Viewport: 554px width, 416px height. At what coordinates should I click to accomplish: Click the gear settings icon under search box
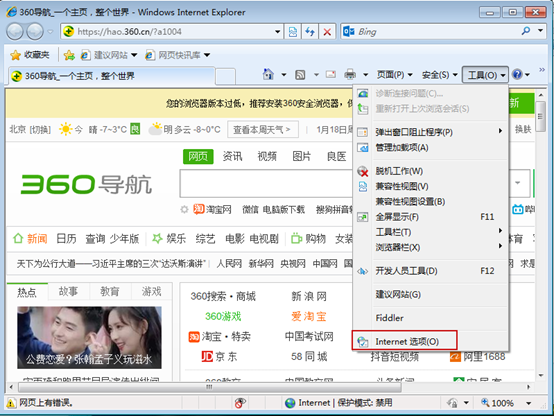(184, 210)
